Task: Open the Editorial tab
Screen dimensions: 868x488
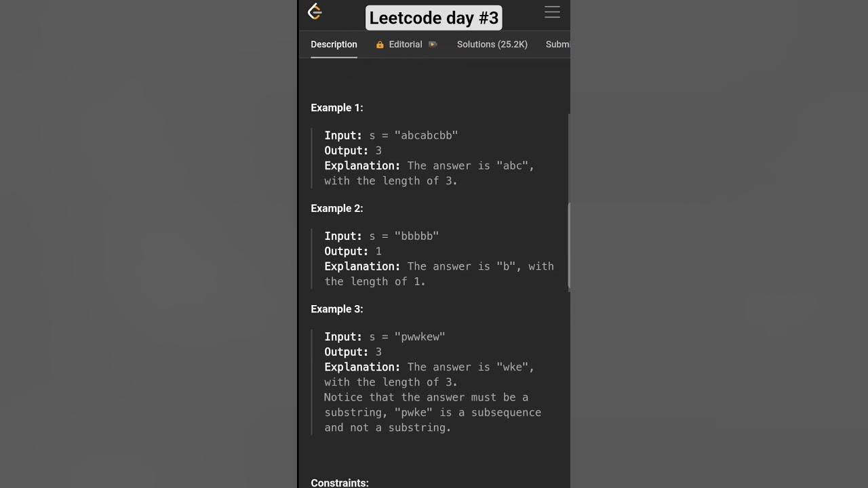Action: [406, 45]
